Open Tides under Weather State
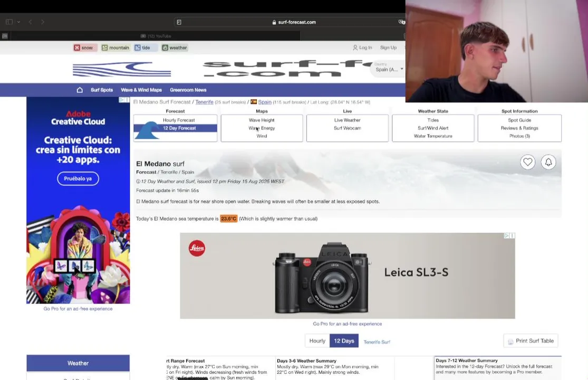The image size is (588, 380). point(433,120)
